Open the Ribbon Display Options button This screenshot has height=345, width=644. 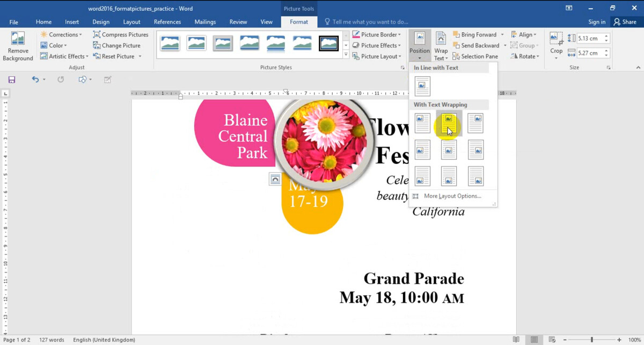coord(569,8)
